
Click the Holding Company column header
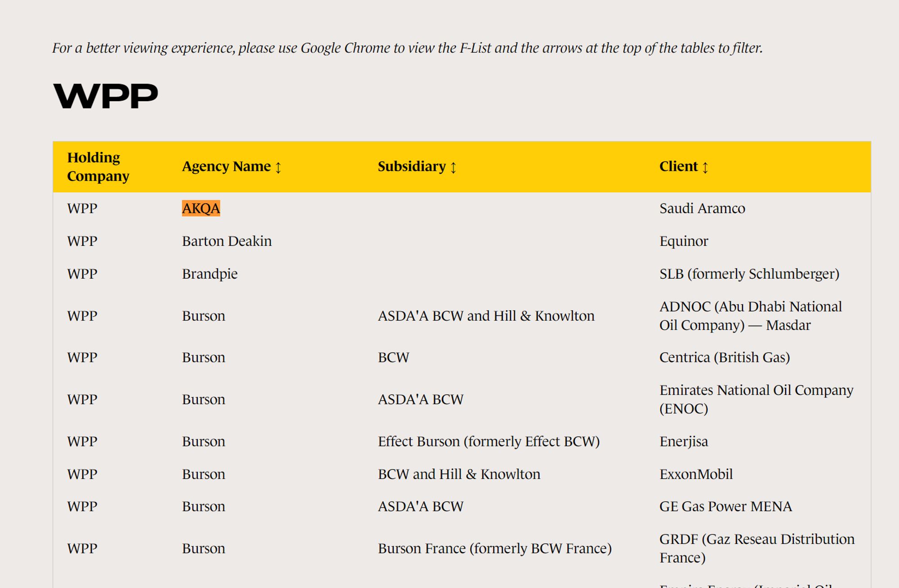[98, 167]
